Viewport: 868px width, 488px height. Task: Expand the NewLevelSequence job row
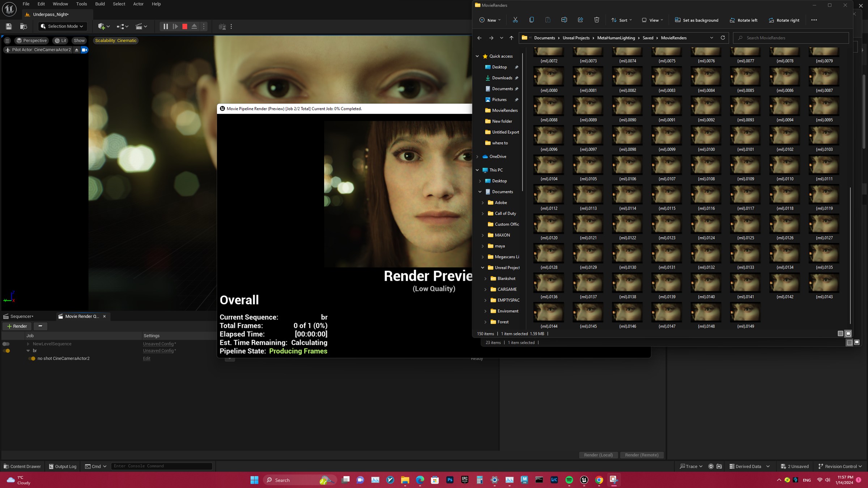(x=28, y=344)
